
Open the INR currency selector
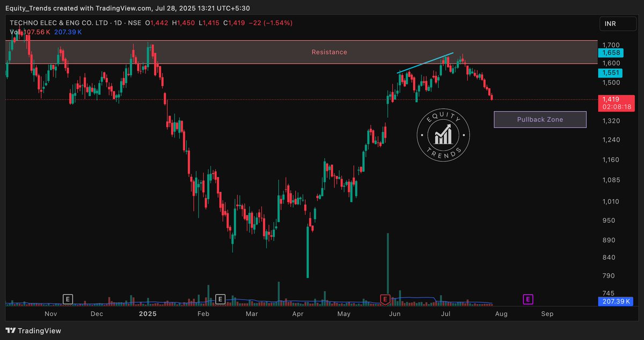(x=617, y=24)
